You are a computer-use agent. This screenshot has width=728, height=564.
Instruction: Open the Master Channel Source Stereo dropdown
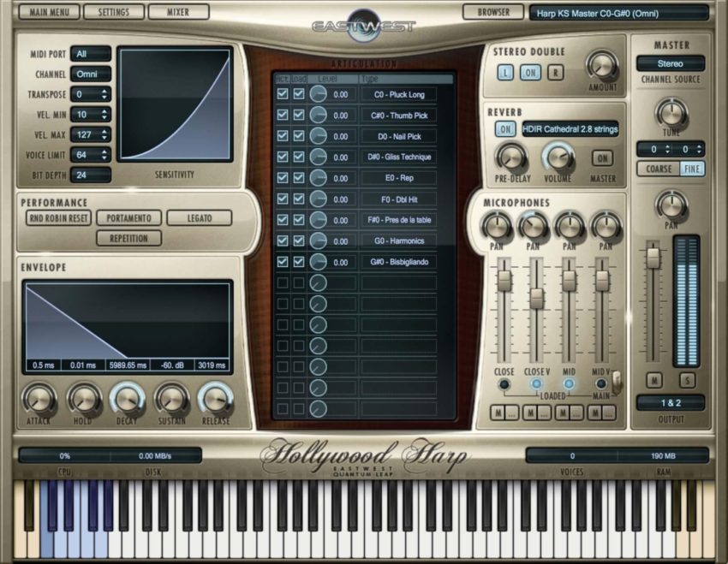[x=671, y=63]
